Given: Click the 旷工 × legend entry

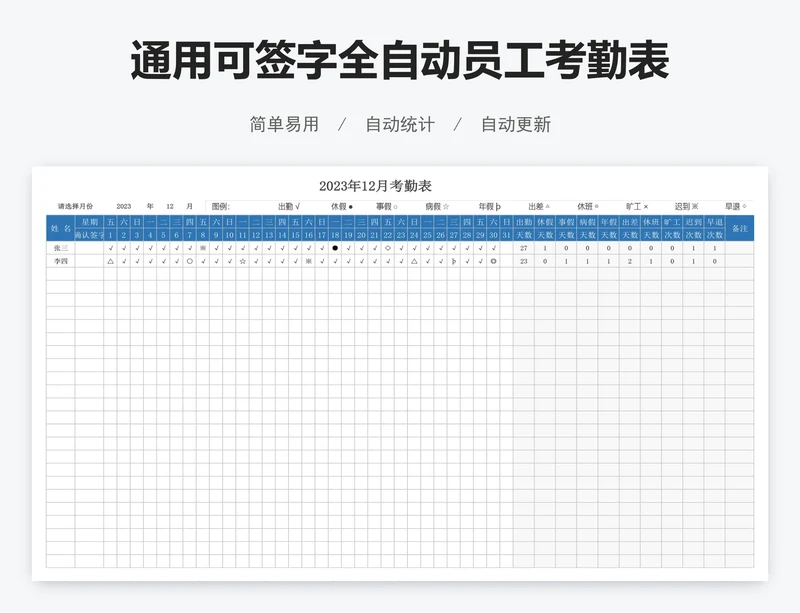Looking at the screenshot, I should tap(637, 206).
